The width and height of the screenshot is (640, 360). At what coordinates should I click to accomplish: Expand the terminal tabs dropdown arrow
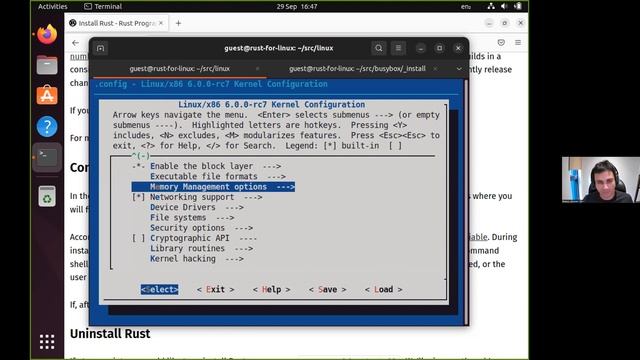point(459,69)
